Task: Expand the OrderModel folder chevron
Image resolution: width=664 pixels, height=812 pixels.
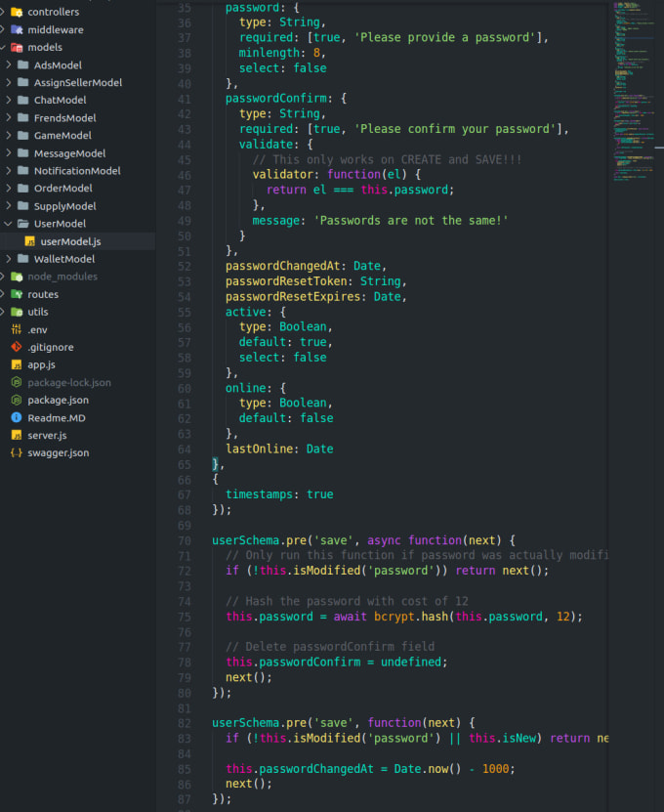Action: pos(8,188)
